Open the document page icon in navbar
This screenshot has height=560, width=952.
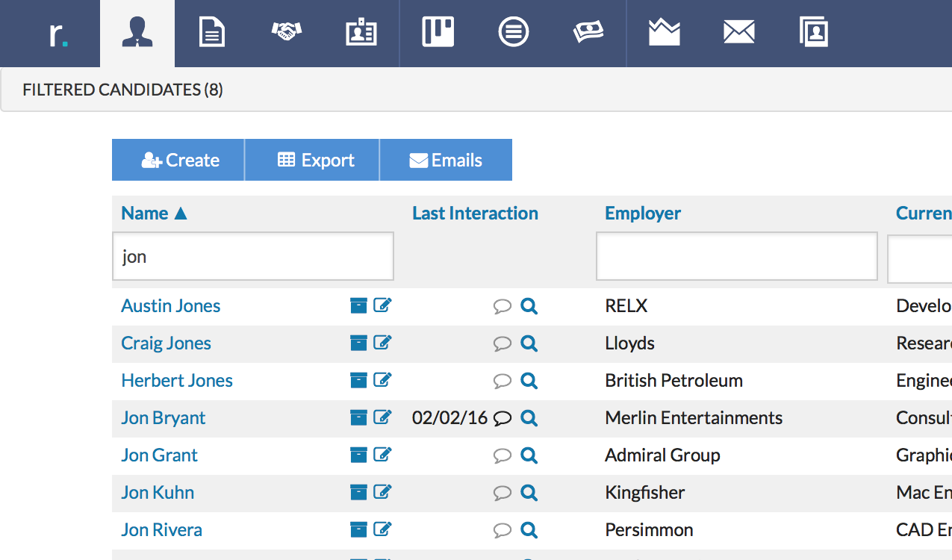(212, 34)
